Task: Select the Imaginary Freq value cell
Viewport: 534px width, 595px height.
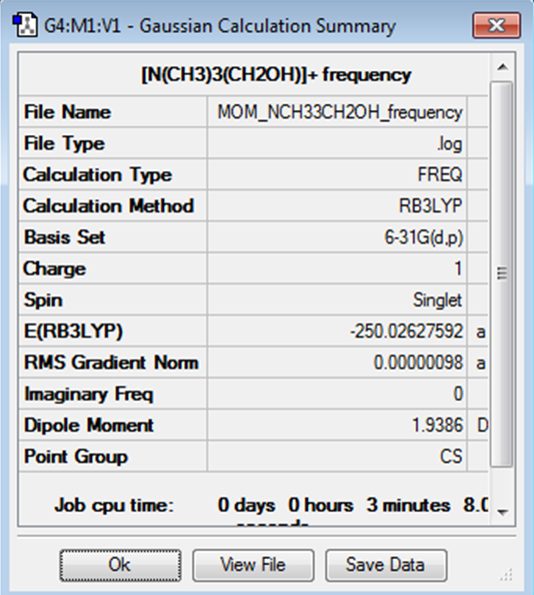Action: coord(337,394)
